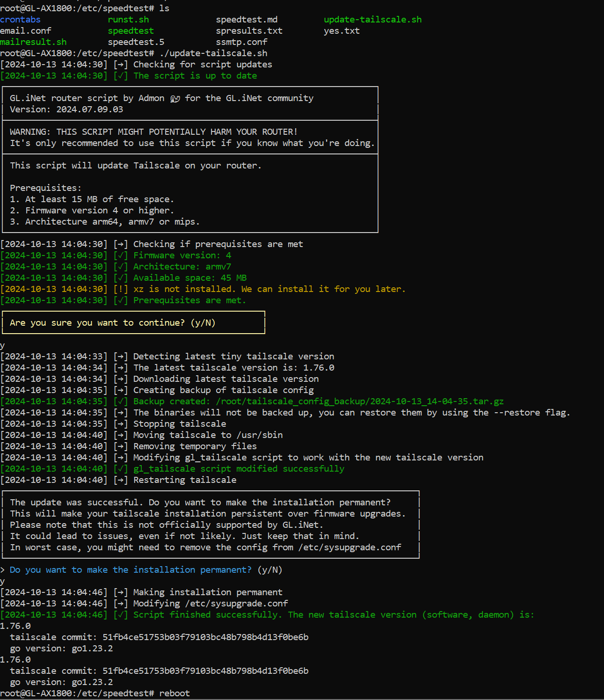Click the email.conf file name
This screenshot has height=700, width=604.
coord(26,31)
